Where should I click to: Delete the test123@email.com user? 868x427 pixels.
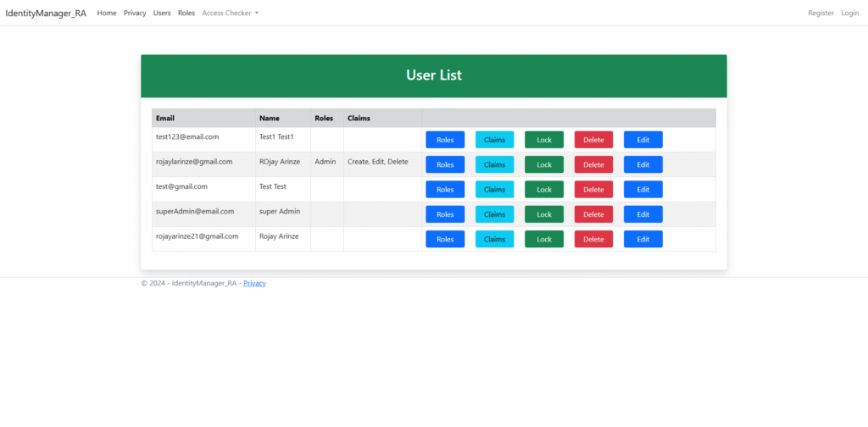pos(593,140)
